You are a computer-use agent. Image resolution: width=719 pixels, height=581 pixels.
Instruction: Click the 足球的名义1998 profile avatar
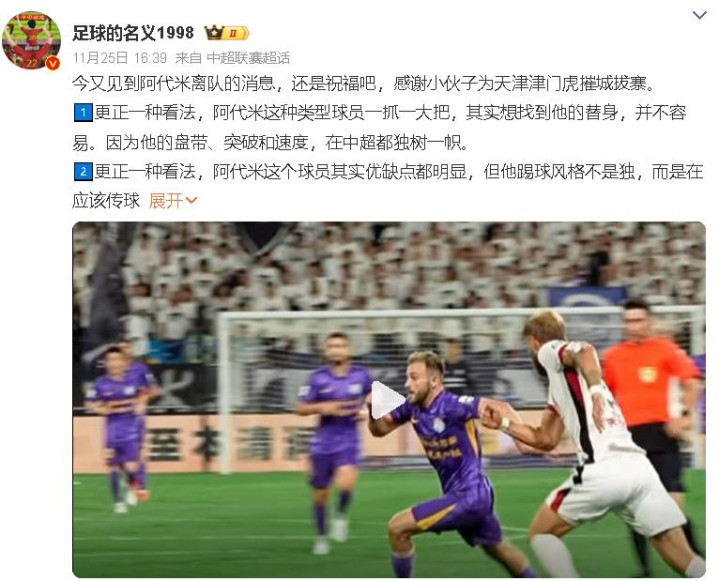pyautogui.click(x=32, y=41)
